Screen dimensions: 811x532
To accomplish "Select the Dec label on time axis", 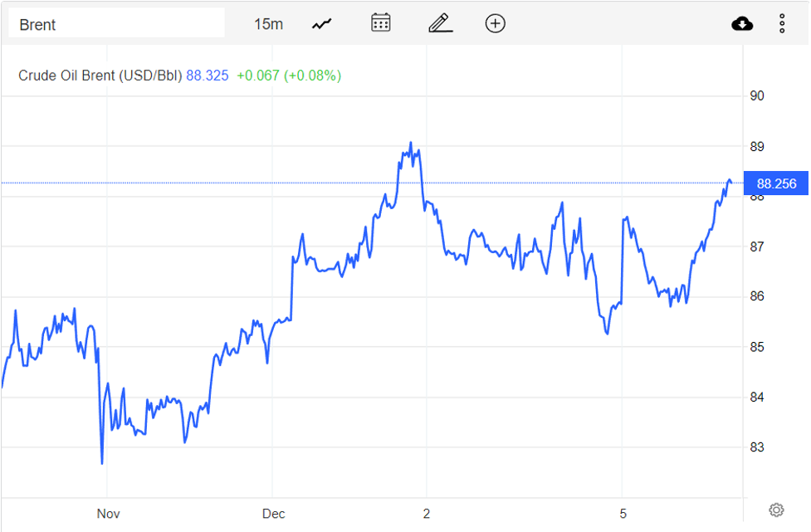I will click(273, 514).
